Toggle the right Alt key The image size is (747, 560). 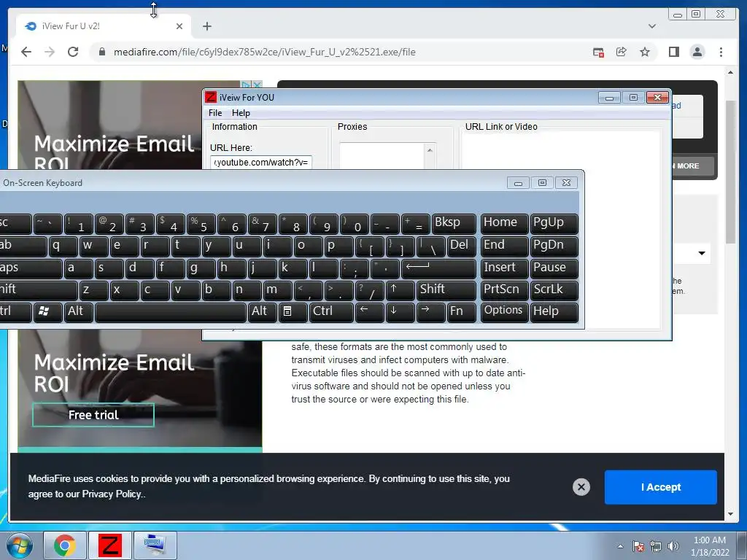(262, 312)
